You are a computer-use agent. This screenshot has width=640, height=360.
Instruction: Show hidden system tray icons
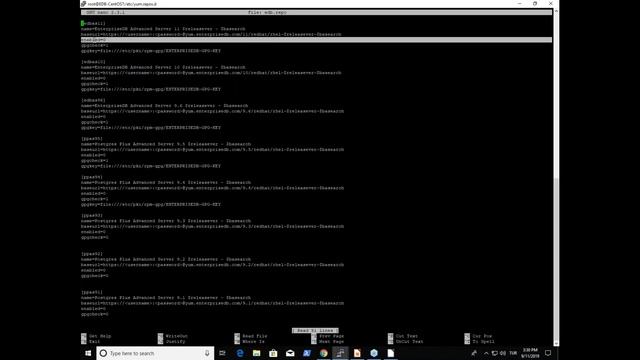(x=486, y=353)
